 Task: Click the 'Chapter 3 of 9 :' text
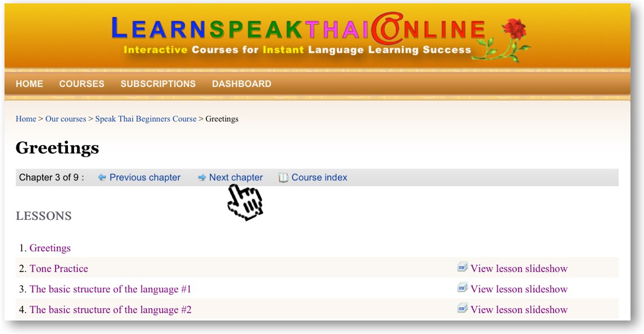click(x=51, y=178)
